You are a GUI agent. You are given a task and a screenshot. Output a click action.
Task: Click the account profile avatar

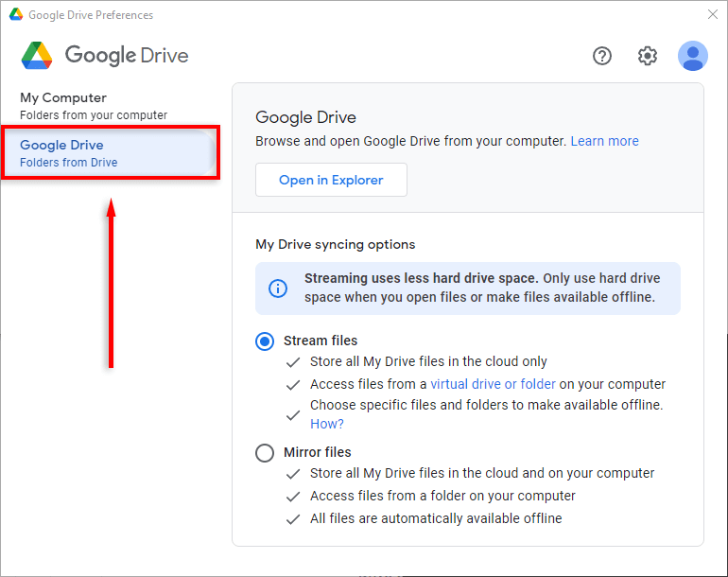(693, 56)
